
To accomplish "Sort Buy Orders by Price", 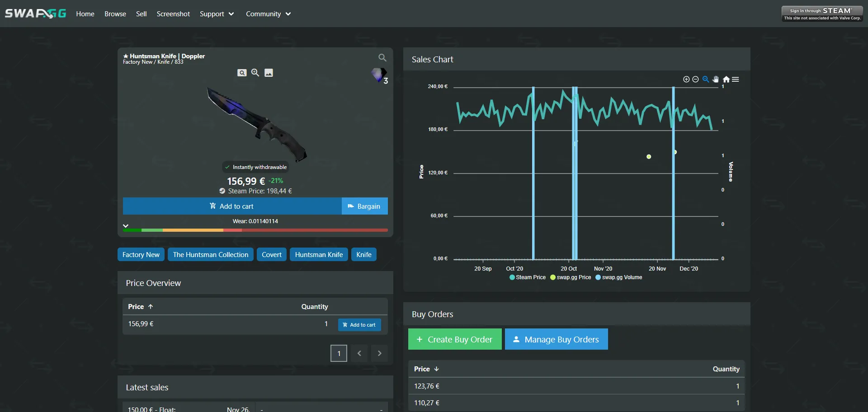I will tap(426, 369).
